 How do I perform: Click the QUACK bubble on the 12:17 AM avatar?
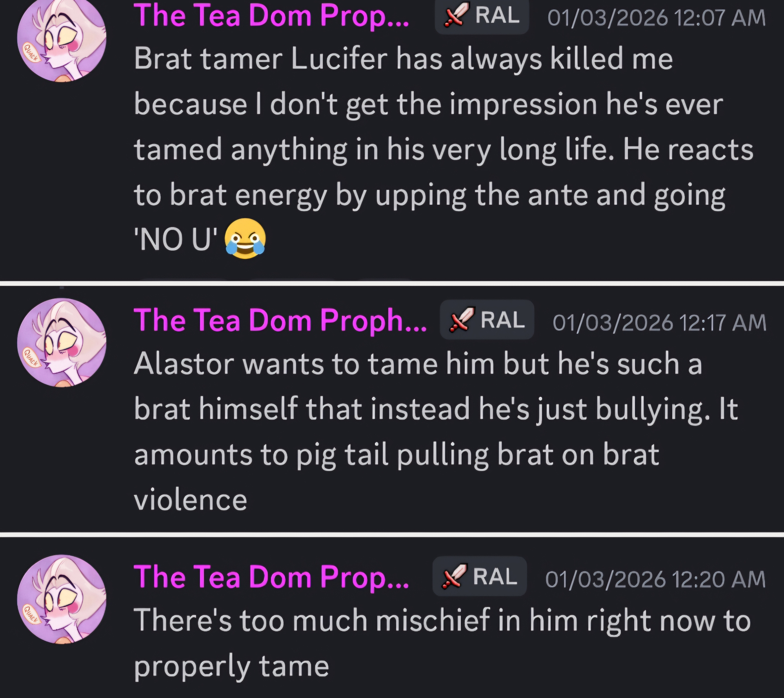coord(31,357)
